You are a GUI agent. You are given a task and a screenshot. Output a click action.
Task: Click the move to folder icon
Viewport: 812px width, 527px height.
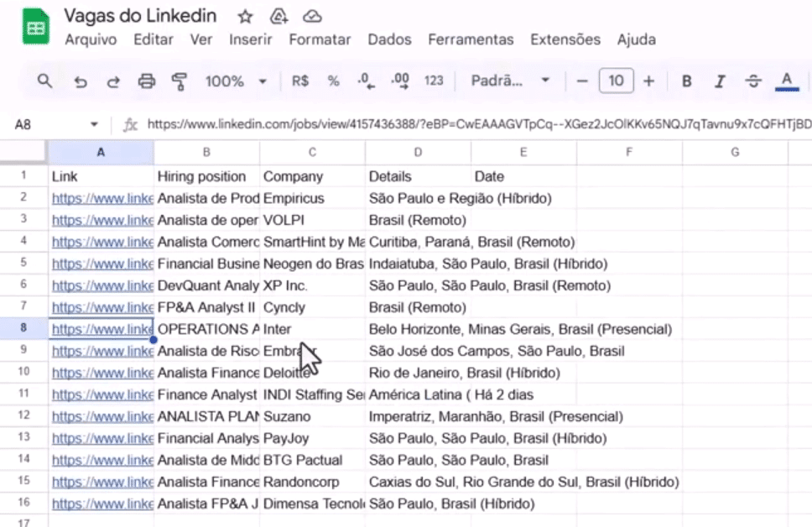click(278, 17)
